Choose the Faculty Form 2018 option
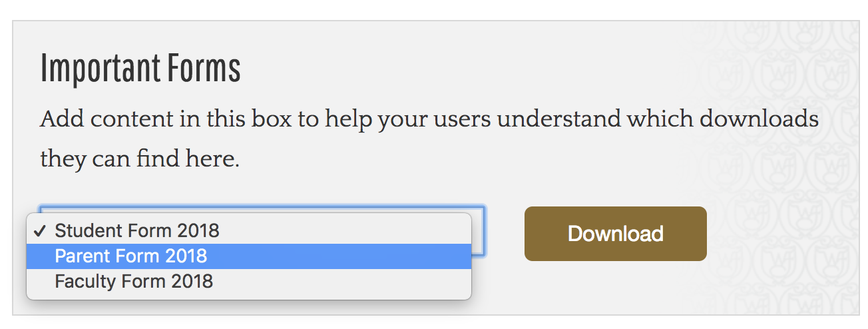This screenshot has width=868, height=329. (x=248, y=280)
